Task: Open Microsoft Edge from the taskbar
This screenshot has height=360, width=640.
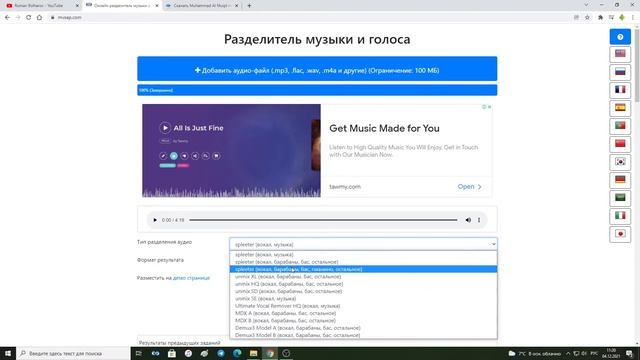Action: coord(237,353)
